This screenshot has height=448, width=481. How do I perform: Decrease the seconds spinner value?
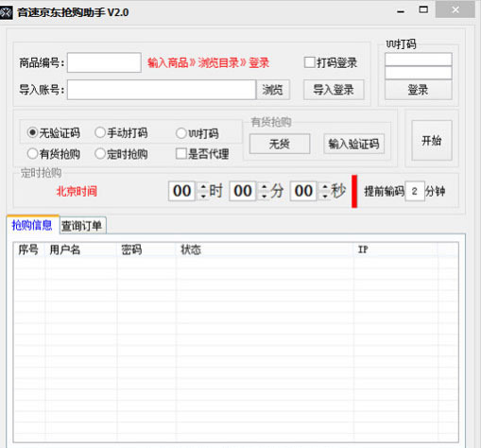click(325, 196)
